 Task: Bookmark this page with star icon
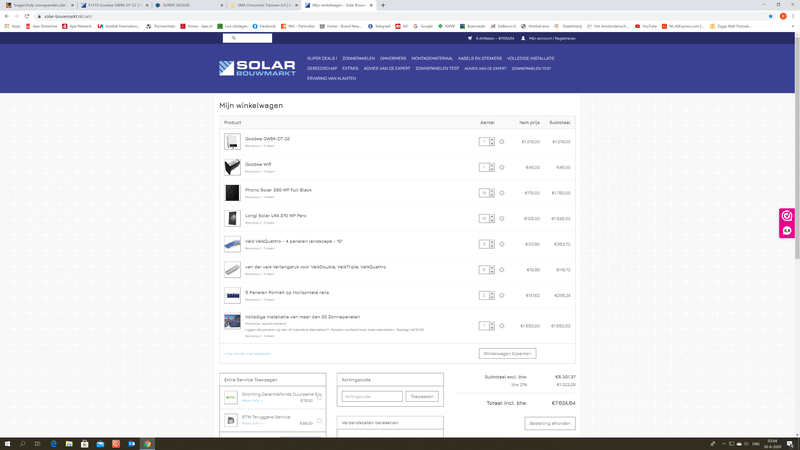pos(770,16)
